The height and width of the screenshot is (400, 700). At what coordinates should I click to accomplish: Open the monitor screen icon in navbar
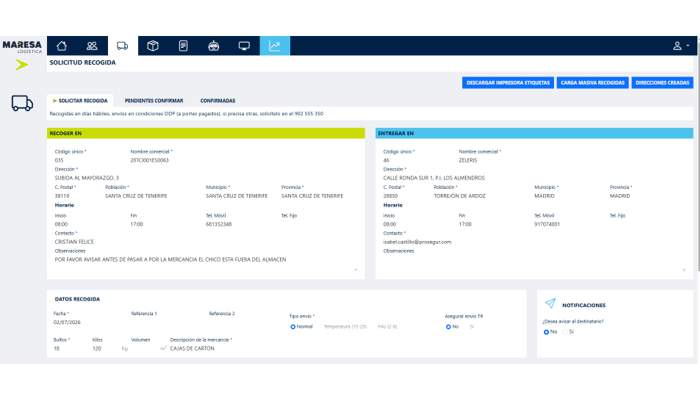[x=244, y=46]
